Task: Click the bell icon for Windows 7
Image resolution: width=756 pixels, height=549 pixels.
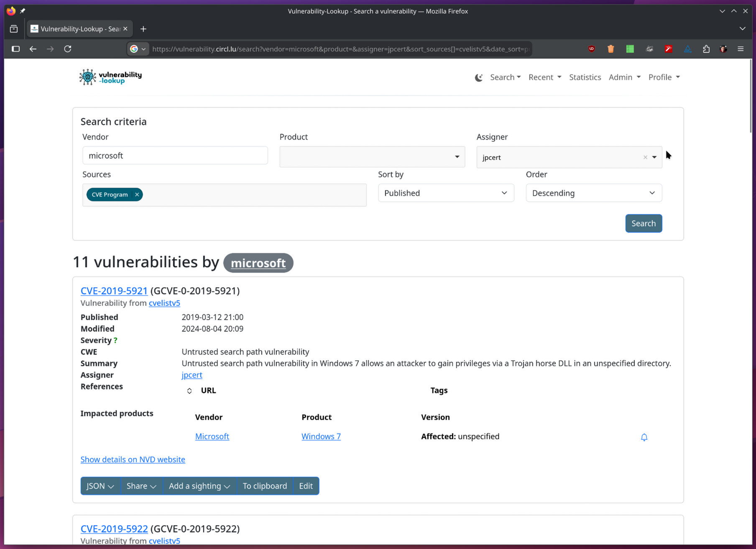Action: click(644, 437)
